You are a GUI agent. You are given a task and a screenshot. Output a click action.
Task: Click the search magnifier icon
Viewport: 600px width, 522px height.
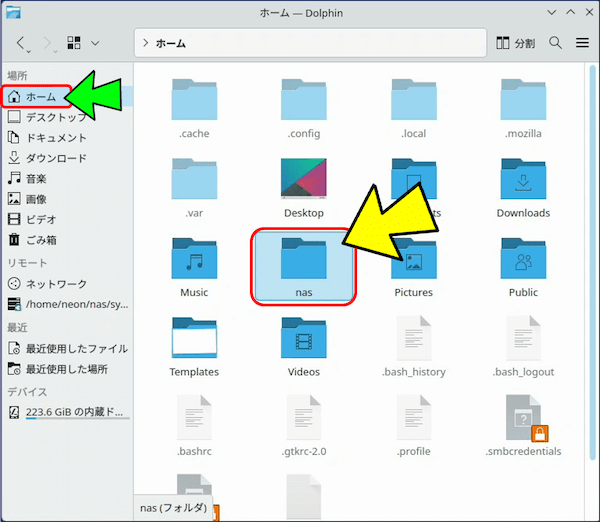(x=556, y=43)
